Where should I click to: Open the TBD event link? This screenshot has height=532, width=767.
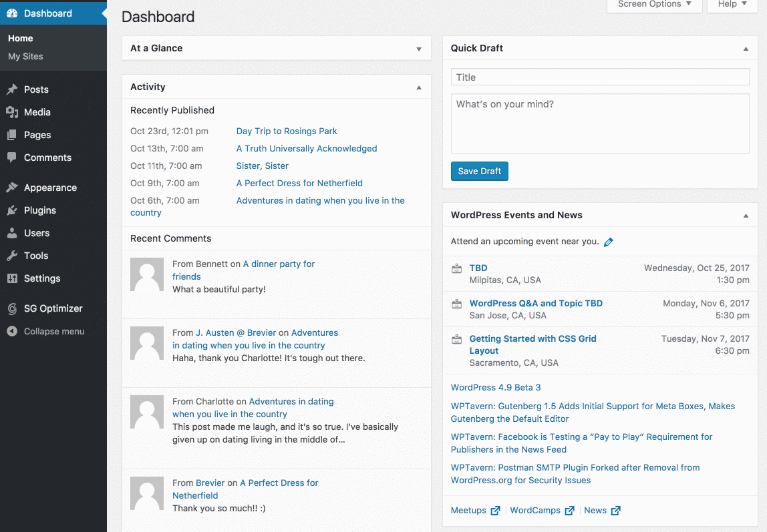[478, 268]
